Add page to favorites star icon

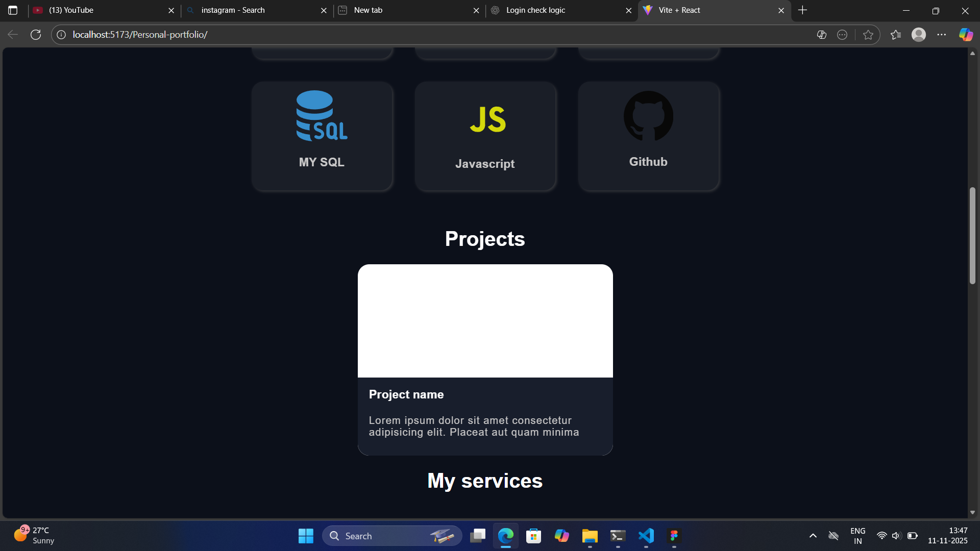pos(868,35)
